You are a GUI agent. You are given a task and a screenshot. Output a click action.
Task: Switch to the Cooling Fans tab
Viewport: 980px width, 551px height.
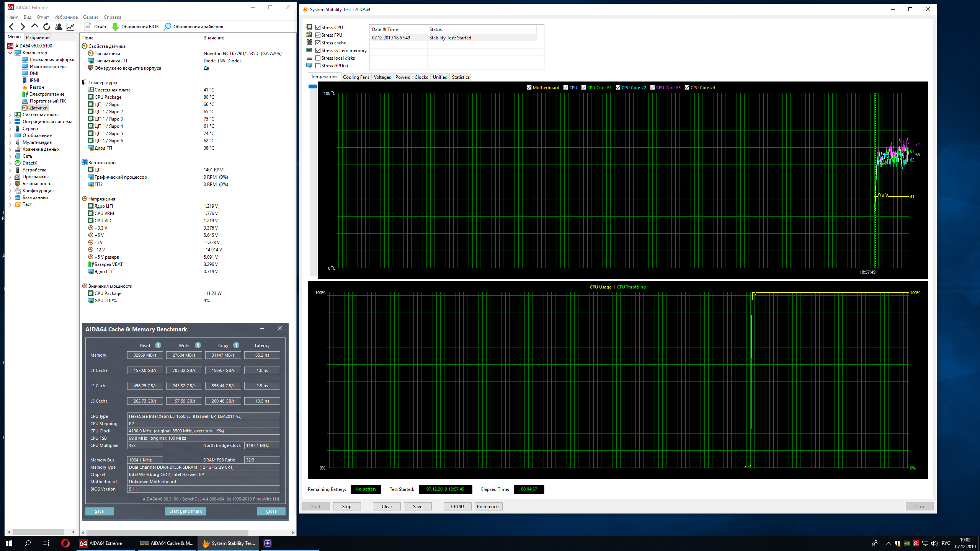coord(356,77)
